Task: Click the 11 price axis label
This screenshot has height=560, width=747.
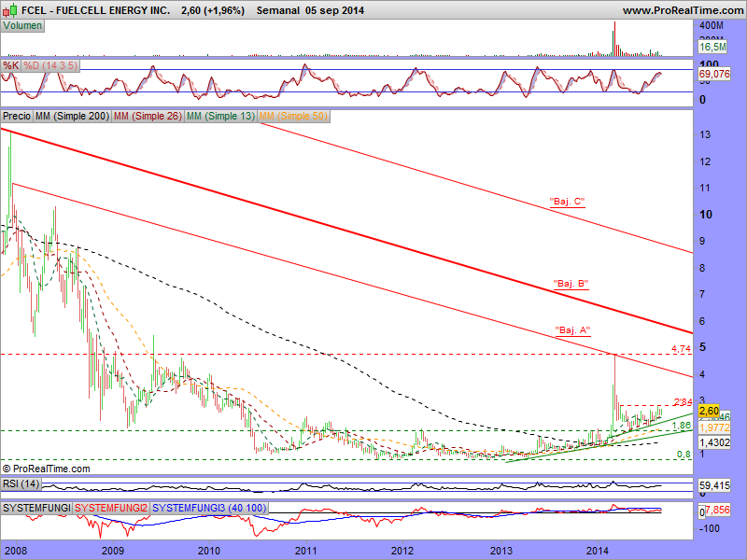Action: pyautogui.click(x=705, y=189)
